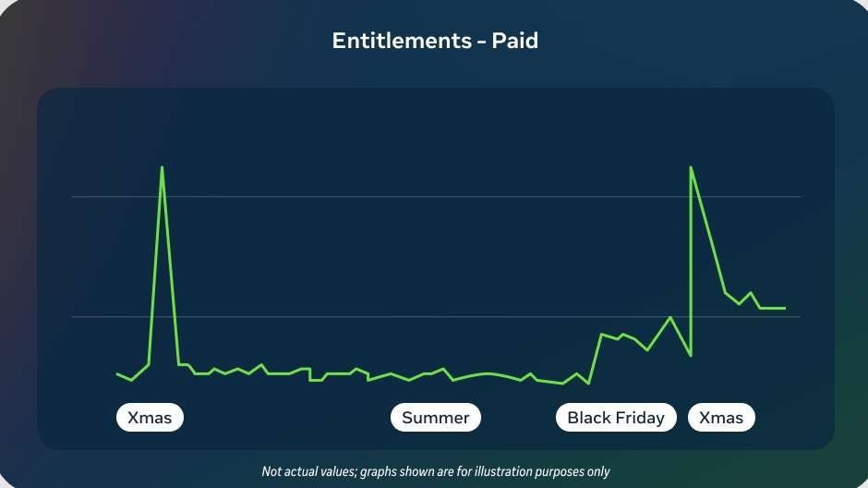Click the line where the first spike lands
This screenshot has height=488, width=868.
click(x=179, y=364)
